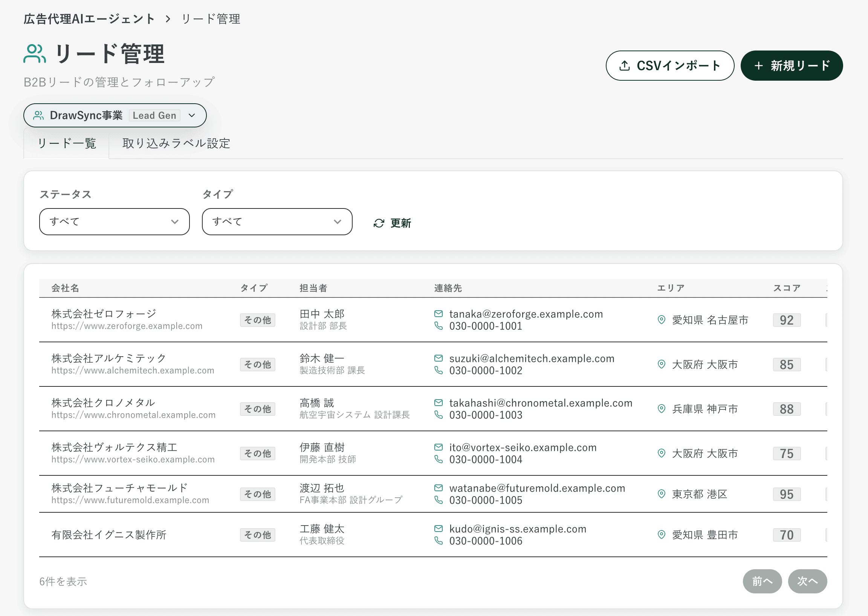The image size is (868, 616).
Task: Click the upload icon in CSVインポート
Action: coord(624,66)
